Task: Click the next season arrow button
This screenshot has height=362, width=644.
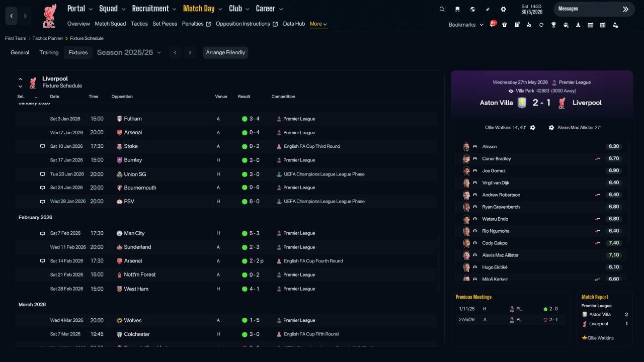Action: click(190, 52)
